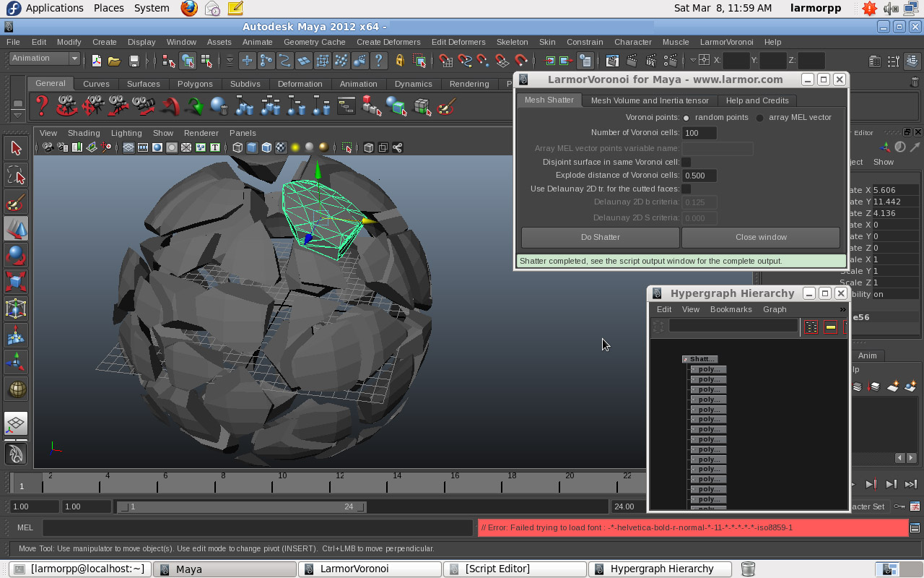Pick the Paint Selection tool
Image resolution: width=924 pixels, height=578 pixels.
pos(16,202)
